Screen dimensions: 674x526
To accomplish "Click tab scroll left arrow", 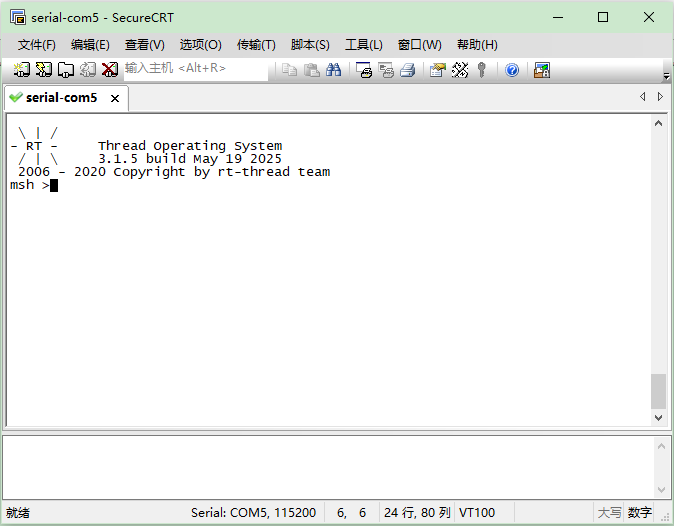I will coord(643,97).
